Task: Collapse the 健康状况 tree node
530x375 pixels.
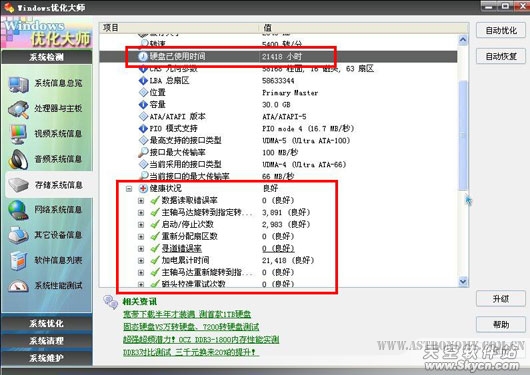Action: pyautogui.click(x=129, y=189)
